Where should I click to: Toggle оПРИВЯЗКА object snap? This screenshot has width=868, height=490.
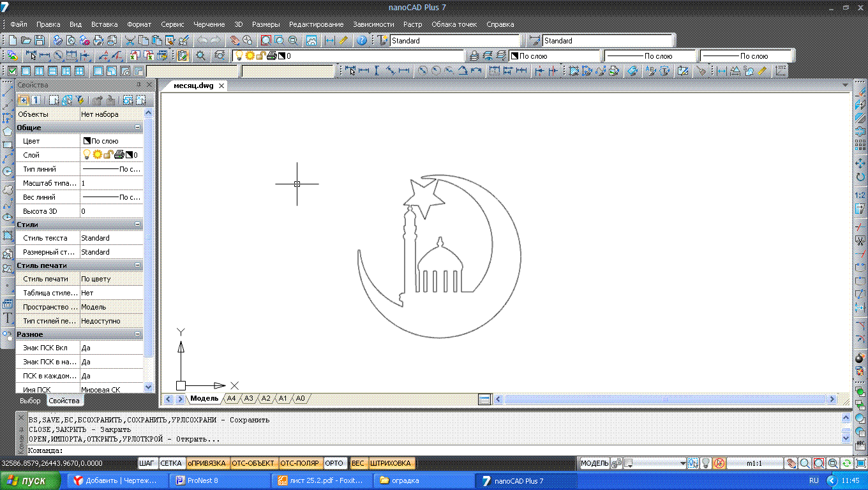coord(207,463)
